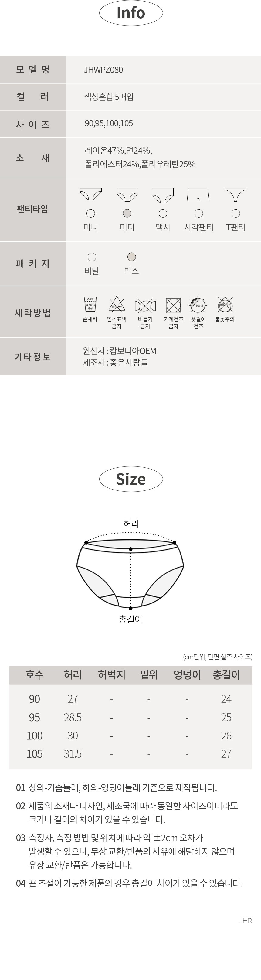Click the do not wring icon
Viewport: 261px width, 980px height.
(x=145, y=306)
